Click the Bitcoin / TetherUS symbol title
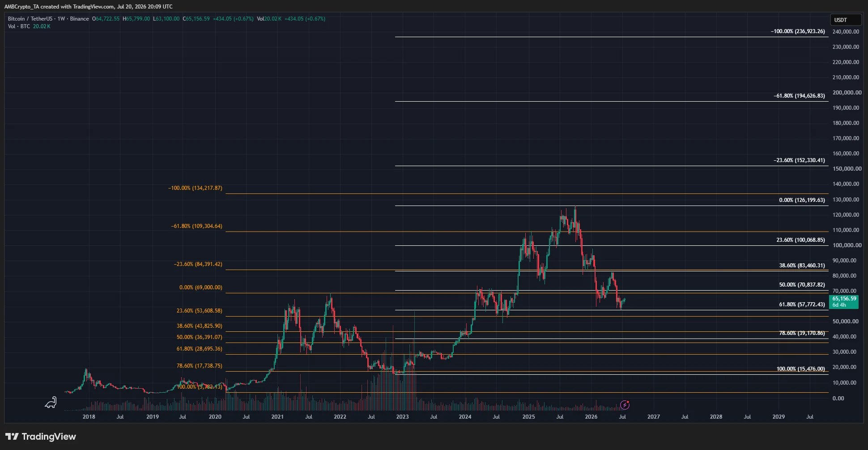 pyautogui.click(x=30, y=19)
